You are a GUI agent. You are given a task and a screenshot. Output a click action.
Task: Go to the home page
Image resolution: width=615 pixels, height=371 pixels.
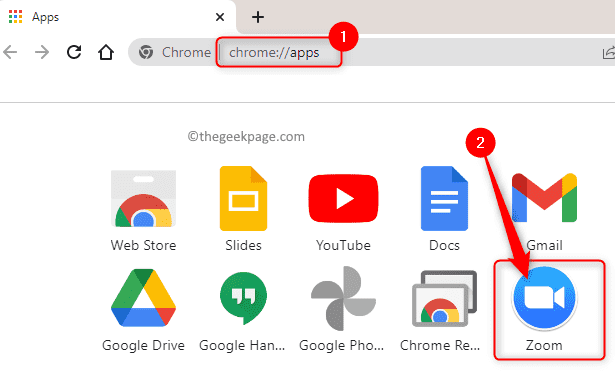(106, 52)
